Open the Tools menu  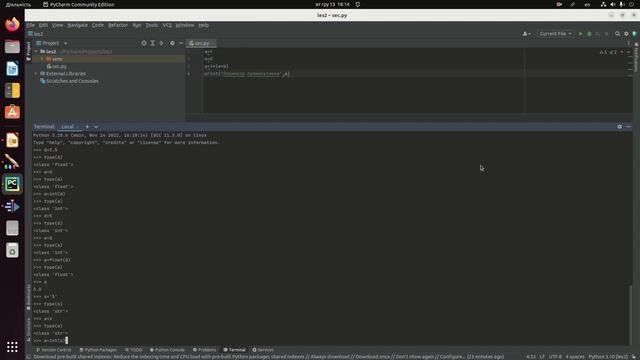151,25
